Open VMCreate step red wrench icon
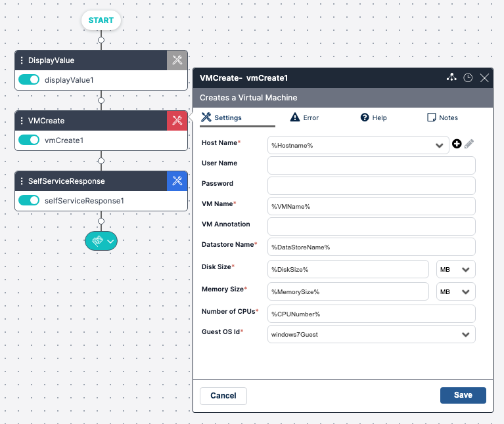 (177, 120)
